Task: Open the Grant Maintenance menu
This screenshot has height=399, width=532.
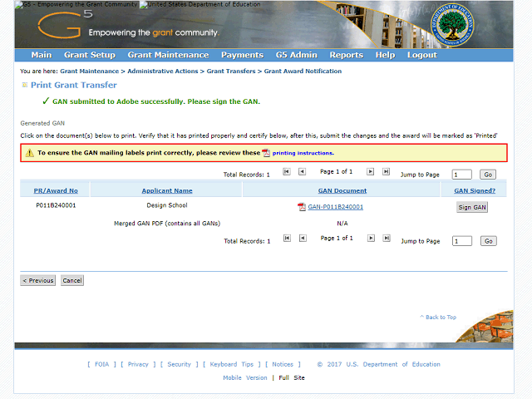Action: pyautogui.click(x=168, y=55)
